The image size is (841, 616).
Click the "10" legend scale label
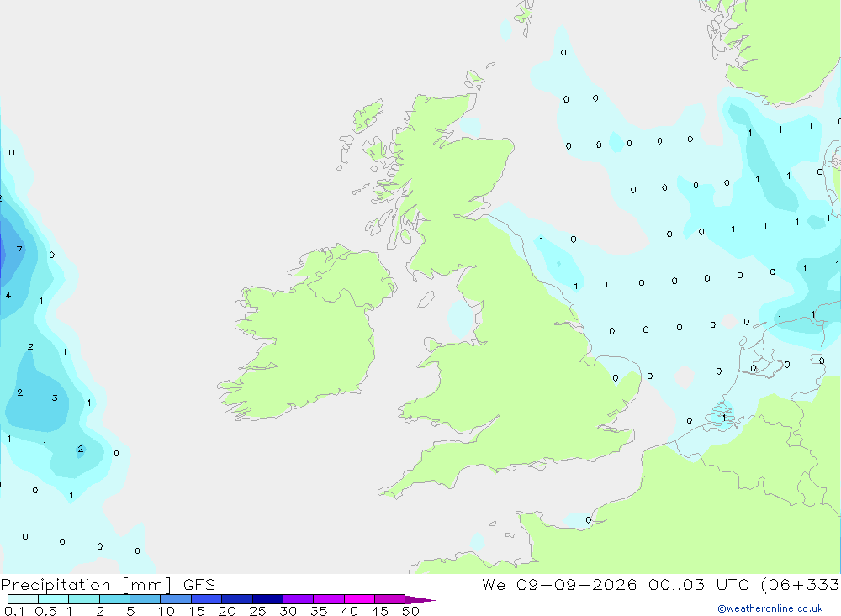[167, 611]
